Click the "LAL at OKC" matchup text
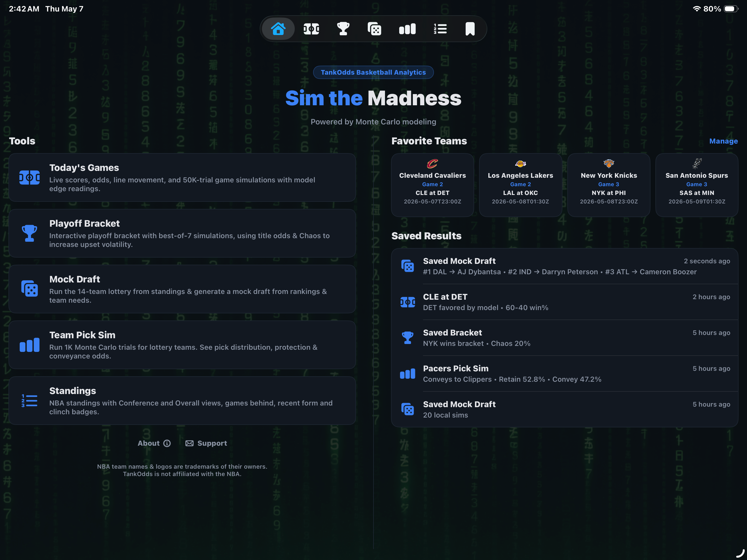 (520, 193)
